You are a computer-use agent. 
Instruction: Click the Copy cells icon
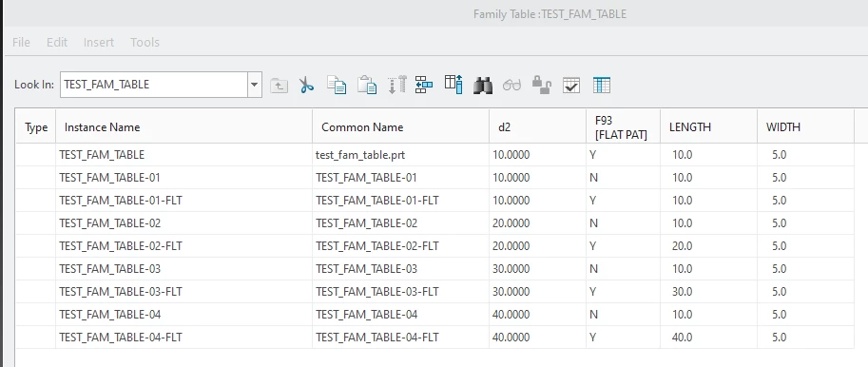(x=337, y=85)
